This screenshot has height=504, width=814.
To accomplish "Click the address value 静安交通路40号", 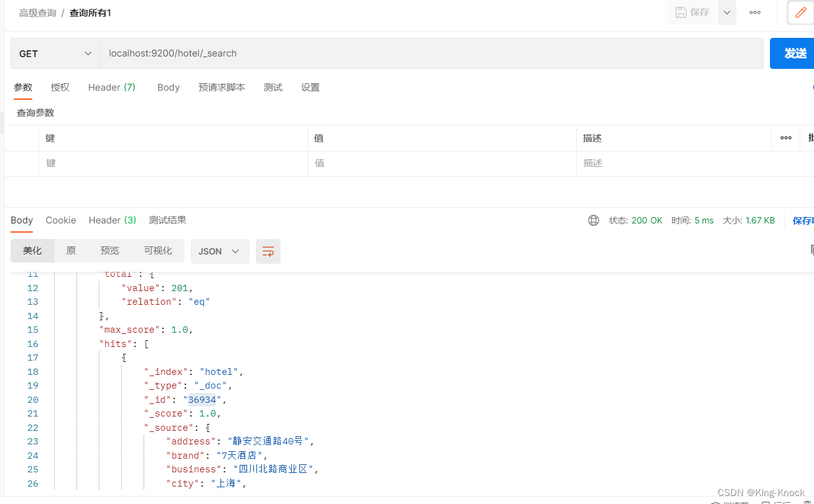I will pos(268,441).
